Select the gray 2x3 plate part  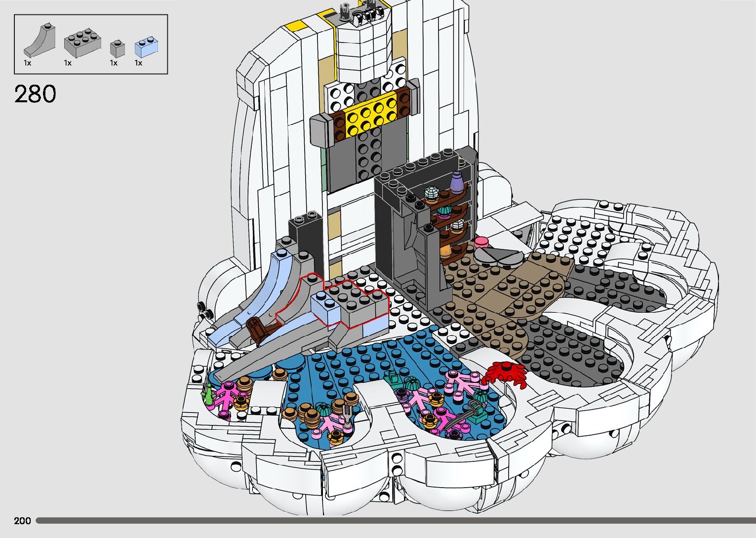(82, 43)
